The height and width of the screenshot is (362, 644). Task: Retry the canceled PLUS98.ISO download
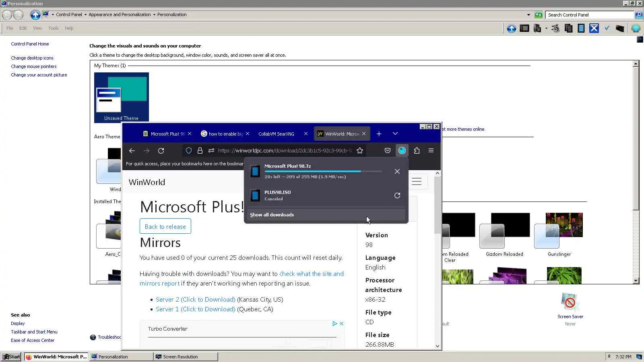pos(397,195)
